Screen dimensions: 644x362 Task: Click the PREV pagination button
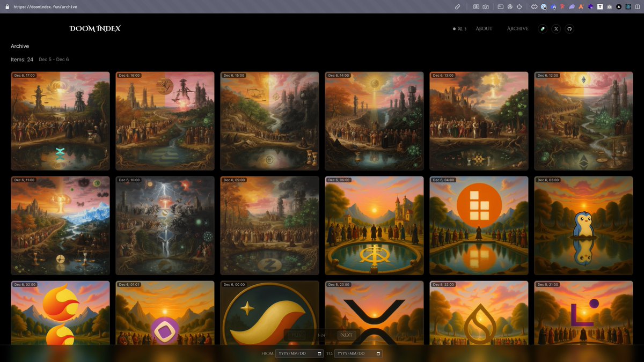pos(296,335)
